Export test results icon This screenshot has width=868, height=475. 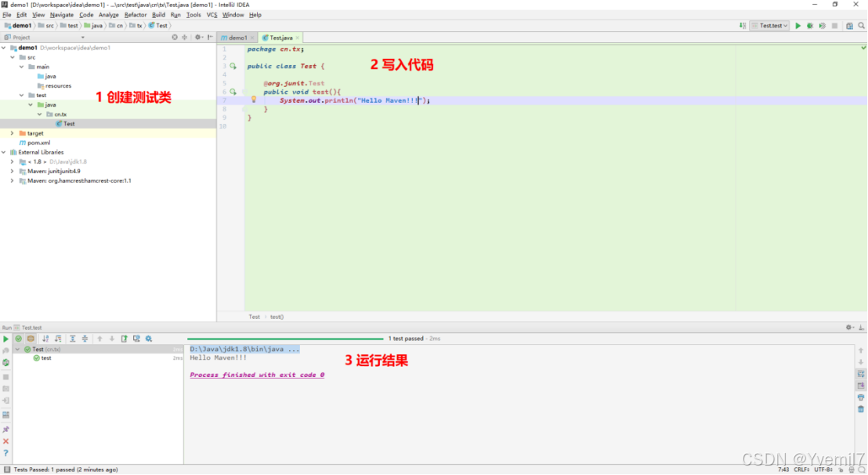coord(124,339)
